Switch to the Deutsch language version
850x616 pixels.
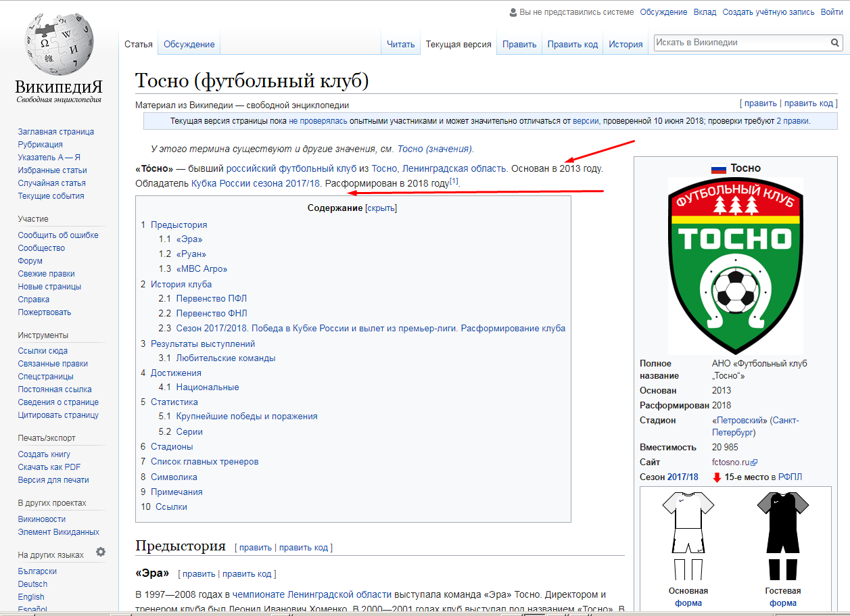(x=32, y=584)
